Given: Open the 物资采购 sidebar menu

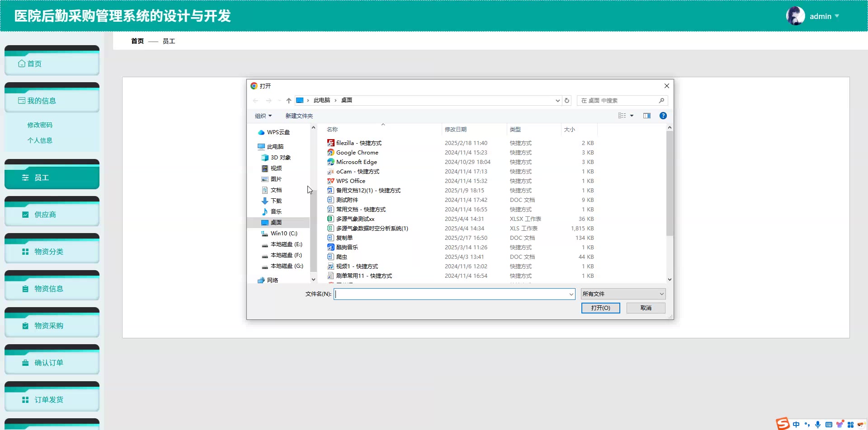Looking at the screenshot, I should (x=52, y=326).
